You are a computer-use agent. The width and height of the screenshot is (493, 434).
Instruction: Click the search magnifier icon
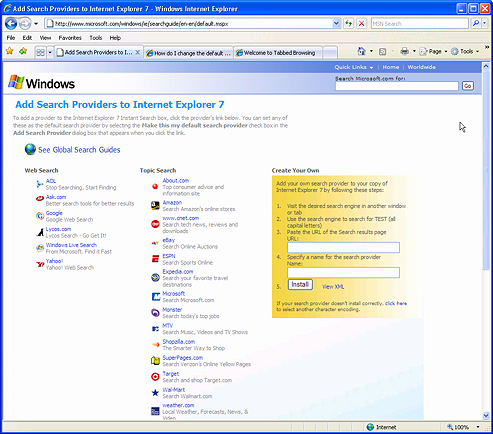pyautogui.click(x=476, y=23)
